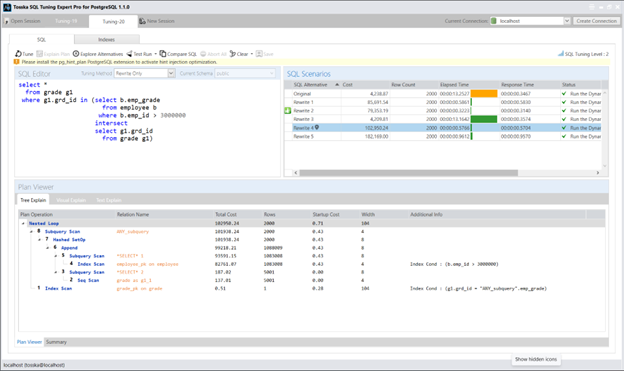Collapse the Hashed SetOp node
This screenshot has width=624, height=371.
point(39,240)
